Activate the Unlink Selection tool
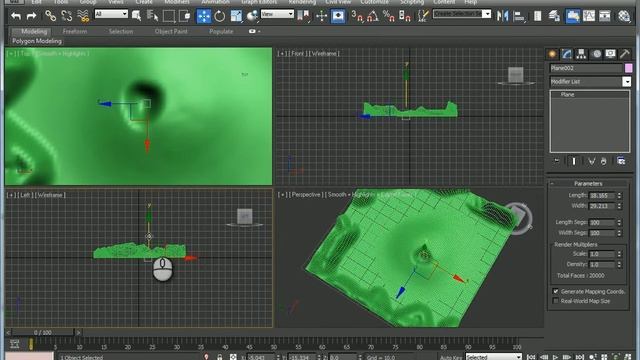 tap(67, 16)
